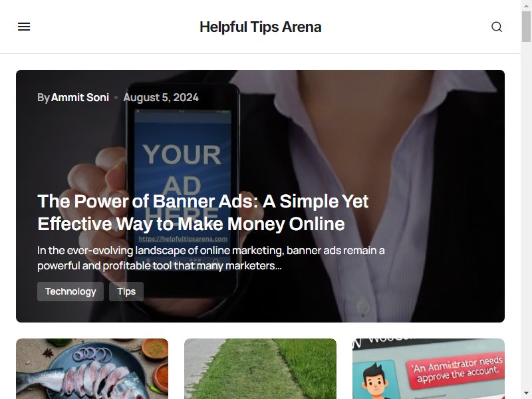Open The Power of Banner Ads article
532x399 pixels.
pos(203,212)
